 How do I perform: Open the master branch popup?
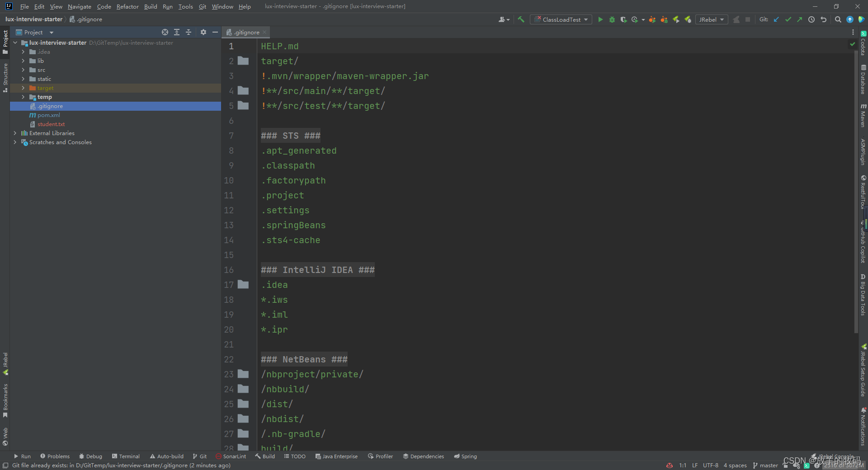tap(769, 465)
